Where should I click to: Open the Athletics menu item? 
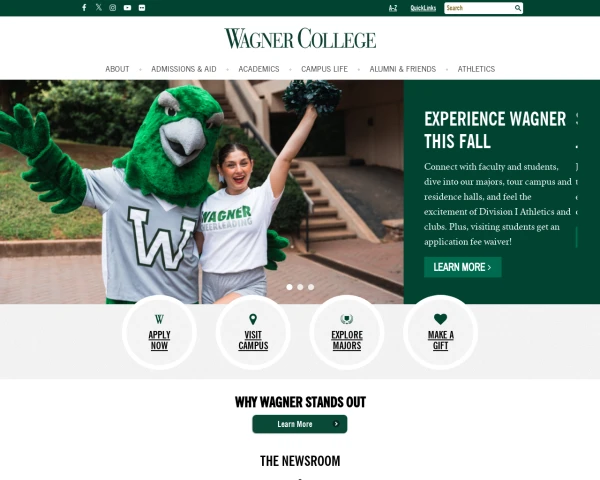coord(476,69)
